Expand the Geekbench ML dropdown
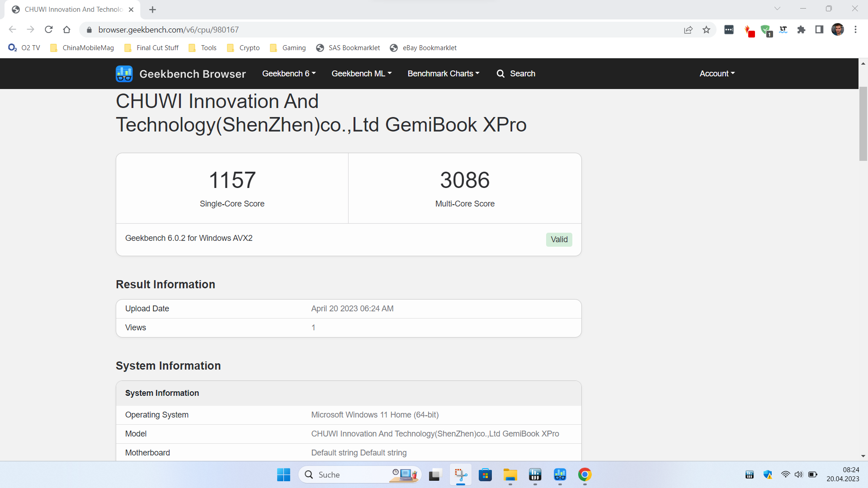The height and width of the screenshot is (488, 868). point(362,74)
